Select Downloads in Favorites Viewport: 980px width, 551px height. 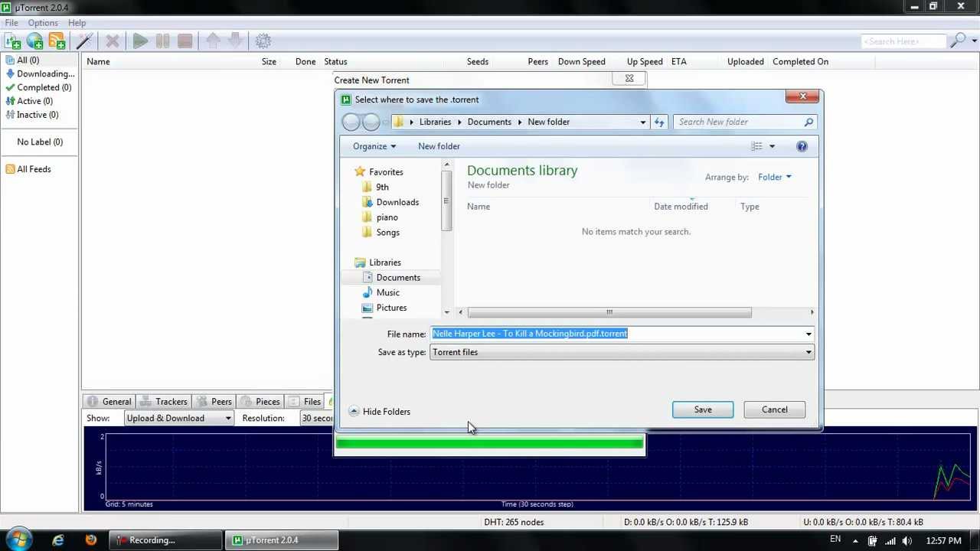point(397,203)
